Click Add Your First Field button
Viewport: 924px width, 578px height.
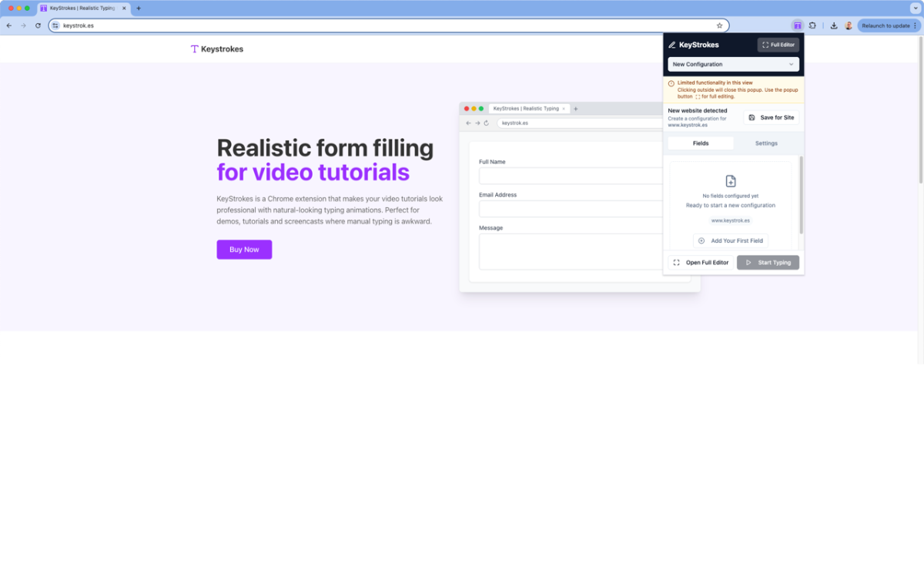click(731, 241)
